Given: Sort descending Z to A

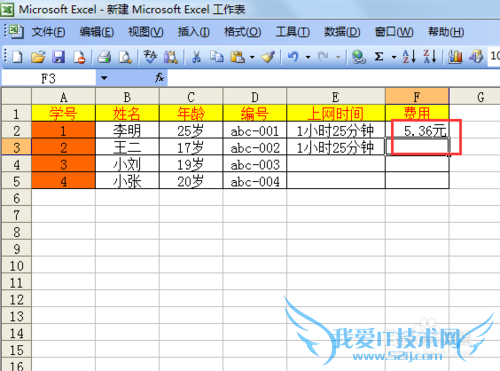Looking at the screenshot, I should (430, 57).
